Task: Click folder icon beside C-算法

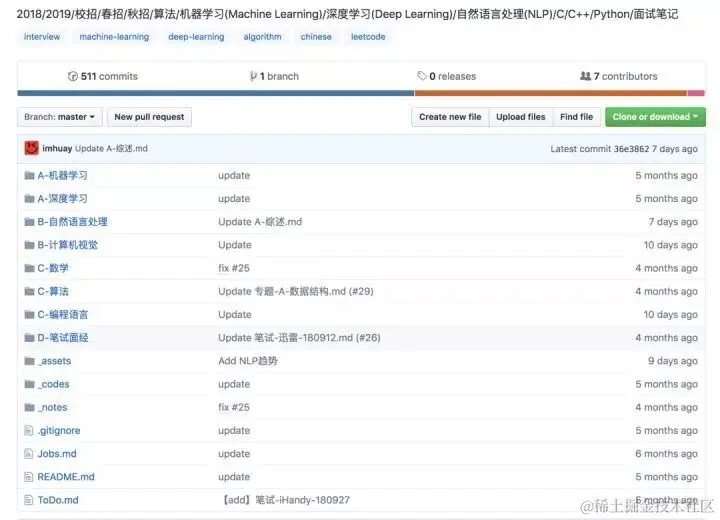Action: pyautogui.click(x=29, y=291)
